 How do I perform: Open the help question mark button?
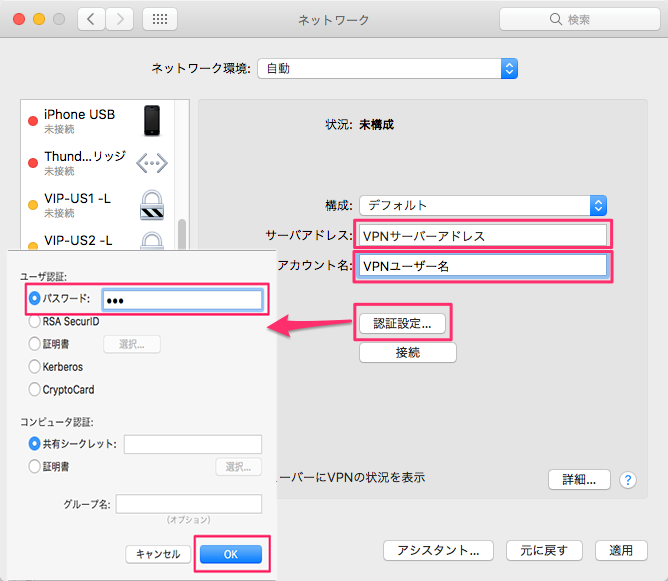click(628, 480)
